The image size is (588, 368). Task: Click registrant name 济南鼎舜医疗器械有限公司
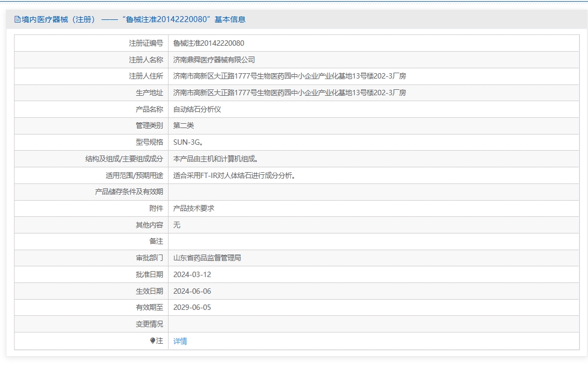tap(214, 60)
